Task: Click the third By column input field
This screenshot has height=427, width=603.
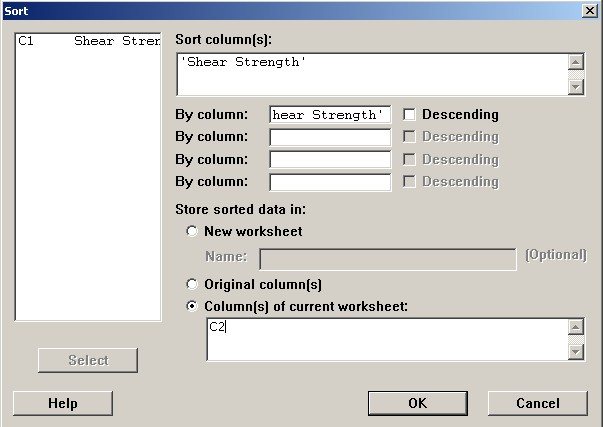Action: pos(330,159)
